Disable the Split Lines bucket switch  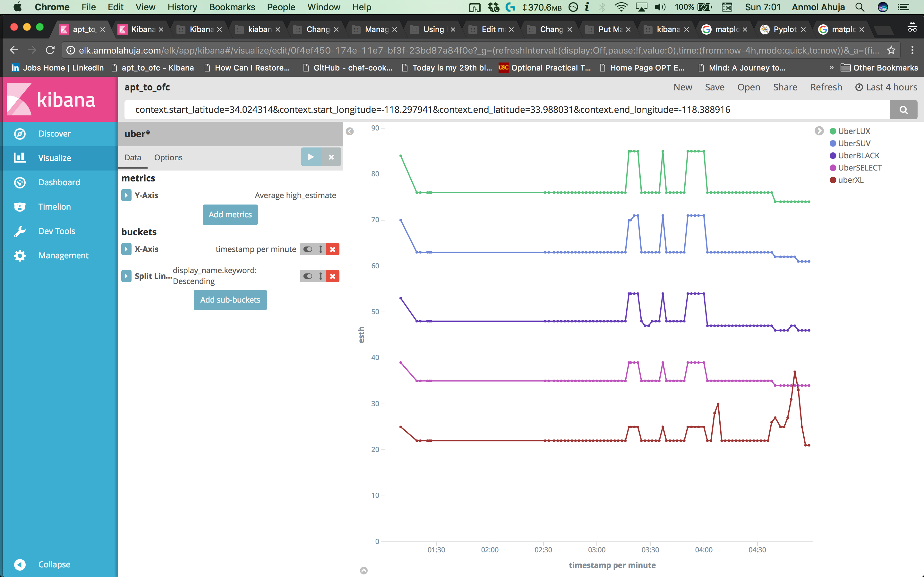[308, 276]
